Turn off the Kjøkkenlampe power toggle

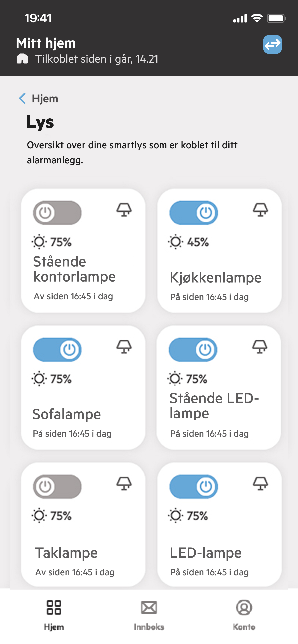[x=194, y=213]
